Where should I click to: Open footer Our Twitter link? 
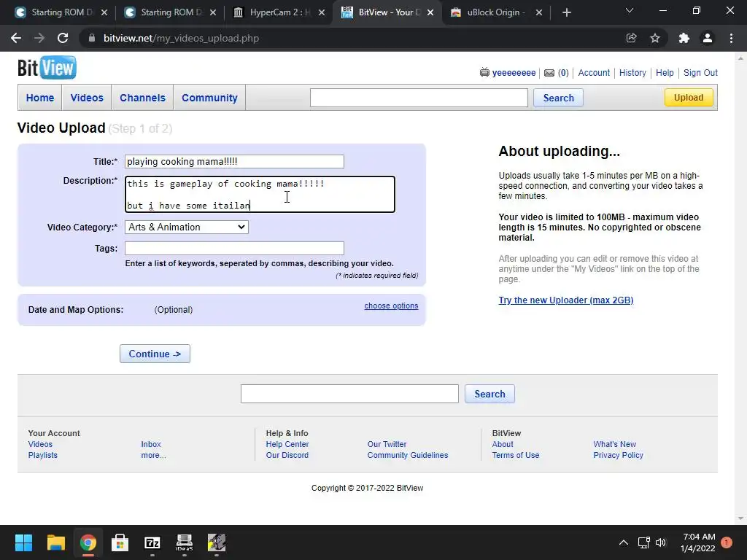pos(387,444)
